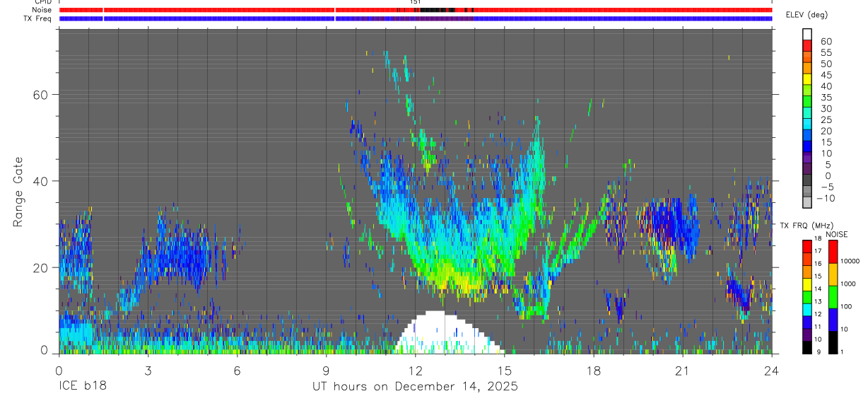Select the white top box of elevation colorbar

click(x=807, y=33)
